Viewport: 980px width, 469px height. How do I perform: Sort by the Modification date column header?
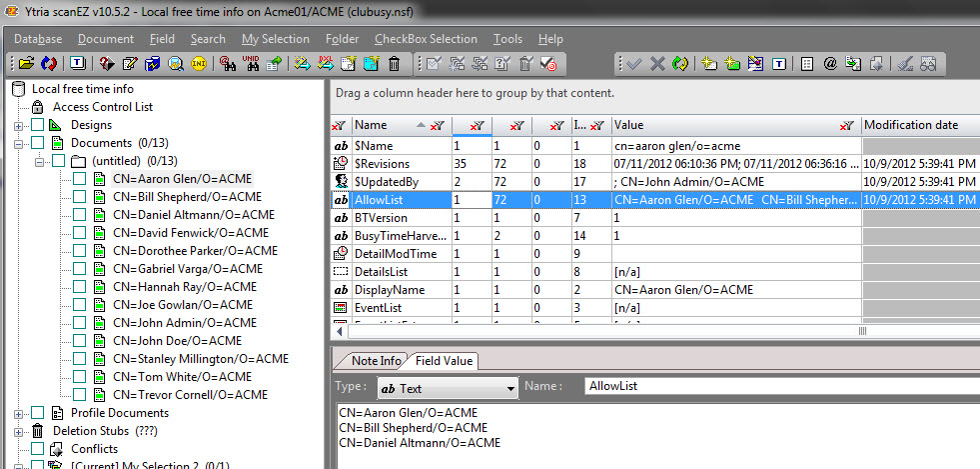pyautogui.click(x=910, y=125)
